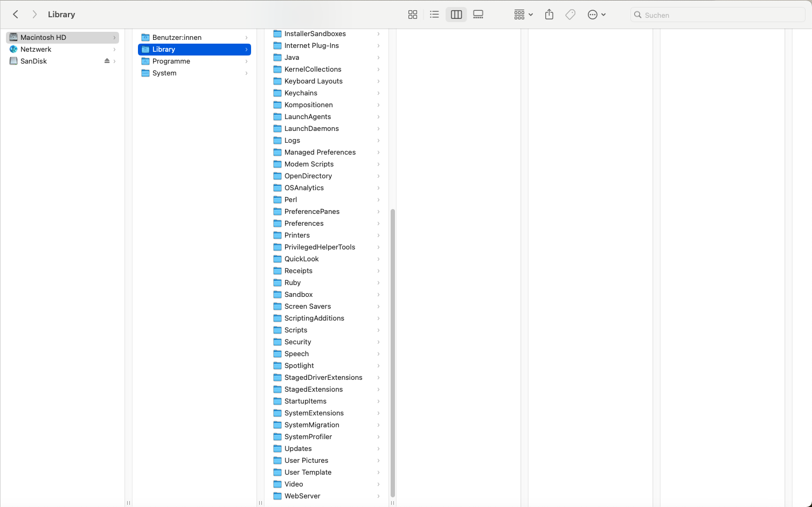
Task: Expand the Sandbox folder chevron
Action: click(x=378, y=294)
